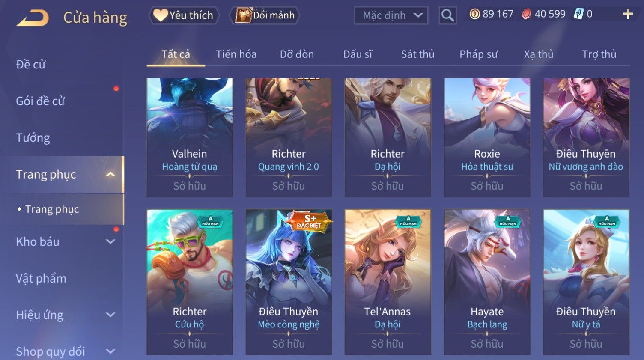Expand the Hiệu ứng sidebar section
The image size is (644, 360).
click(x=110, y=315)
